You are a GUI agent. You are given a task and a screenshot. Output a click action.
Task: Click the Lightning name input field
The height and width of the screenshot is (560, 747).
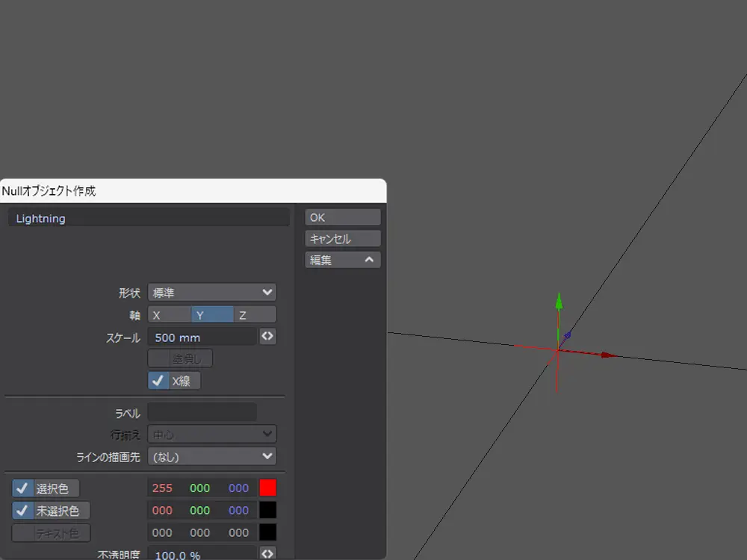point(149,219)
